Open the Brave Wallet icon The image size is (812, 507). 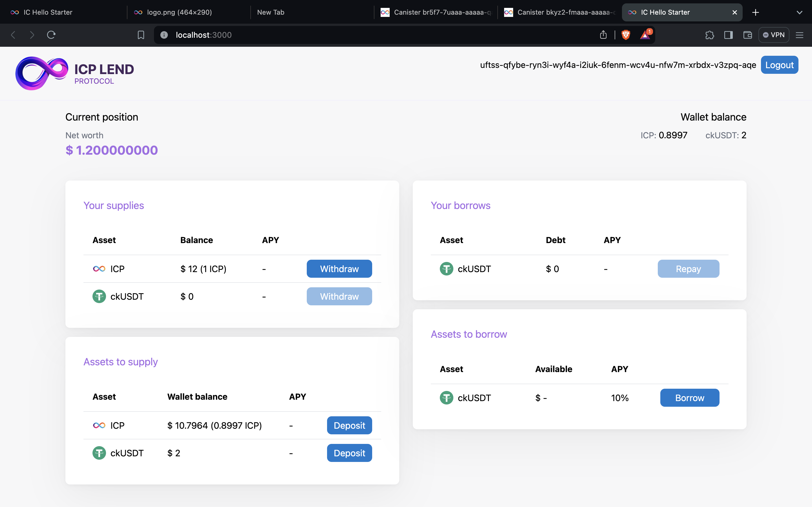pyautogui.click(x=747, y=35)
